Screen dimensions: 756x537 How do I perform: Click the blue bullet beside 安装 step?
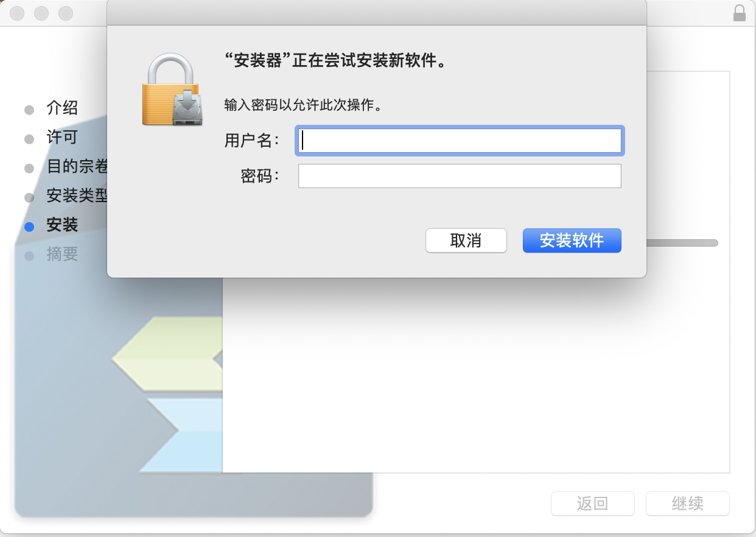(29, 226)
